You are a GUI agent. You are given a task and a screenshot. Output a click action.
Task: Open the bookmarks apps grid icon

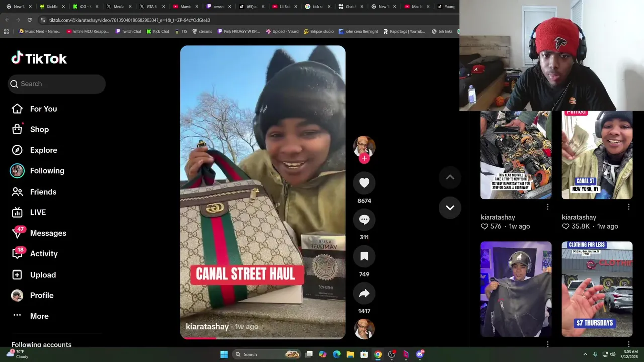(6, 32)
